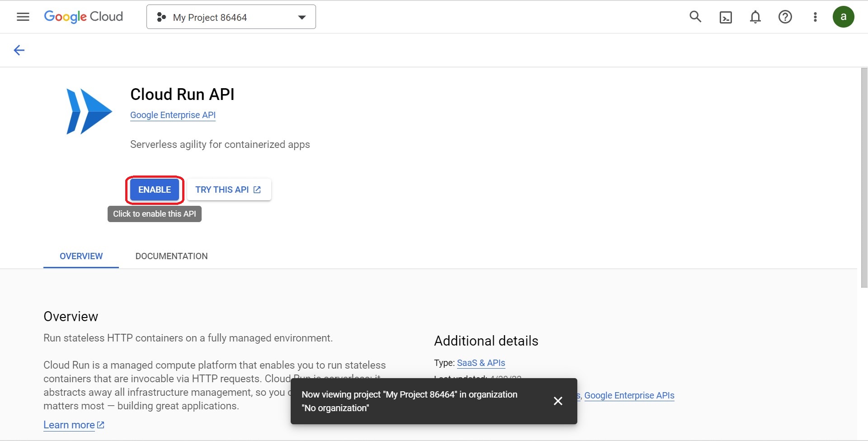Switch to the DOCUMENTATION tab
This screenshot has width=868, height=441.
click(171, 256)
